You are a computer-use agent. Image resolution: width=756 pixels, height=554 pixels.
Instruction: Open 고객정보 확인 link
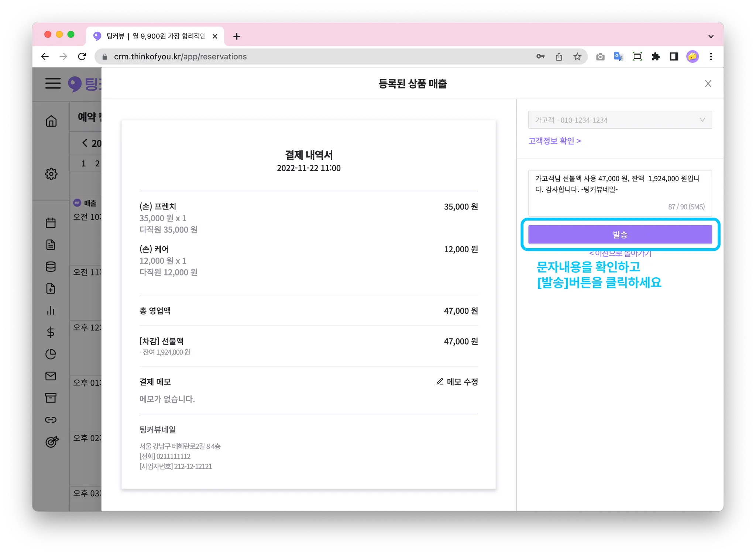pos(554,141)
